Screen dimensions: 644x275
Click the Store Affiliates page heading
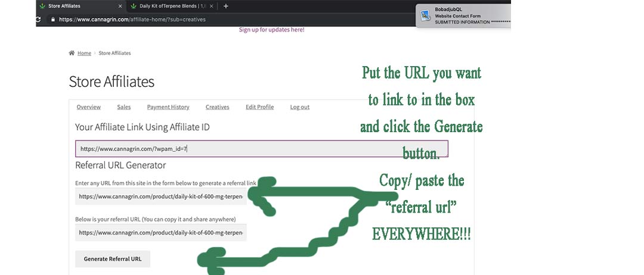pyautogui.click(x=112, y=82)
